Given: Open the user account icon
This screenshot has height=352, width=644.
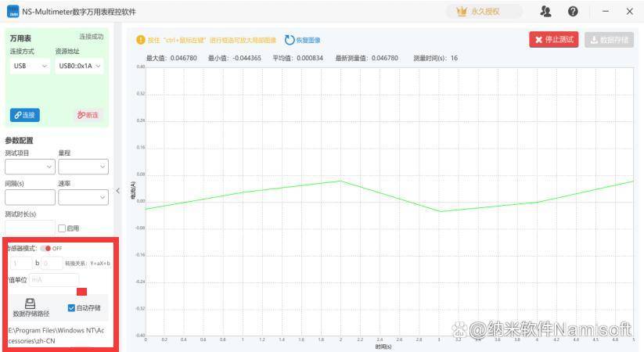Looking at the screenshot, I should (546, 12).
